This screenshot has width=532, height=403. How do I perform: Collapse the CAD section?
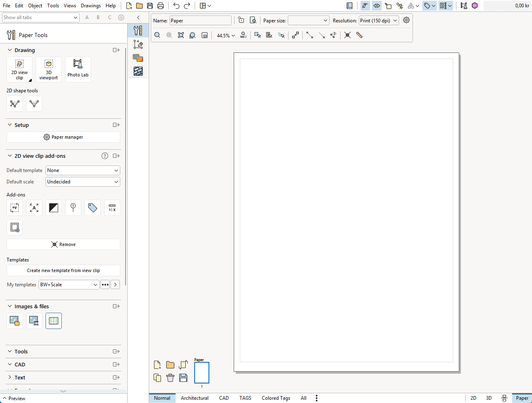(10, 364)
